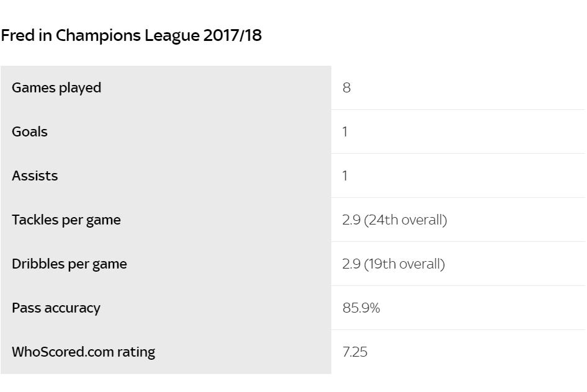Click the '(24th overall)' ranking text
This screenshot has width=587, height=392.
[405, 220]
